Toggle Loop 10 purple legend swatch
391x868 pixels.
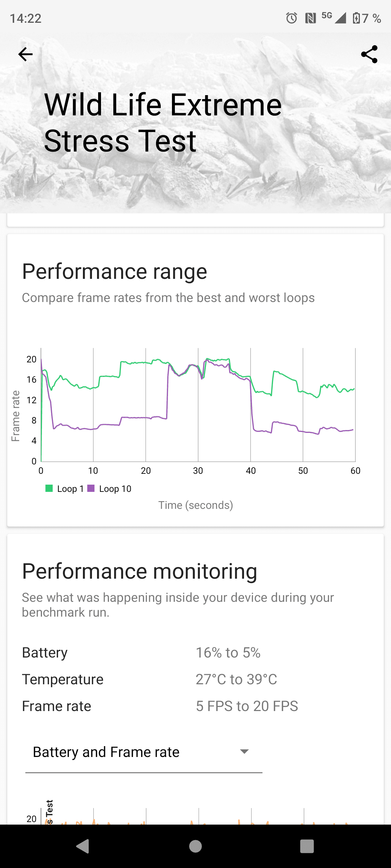91,488
